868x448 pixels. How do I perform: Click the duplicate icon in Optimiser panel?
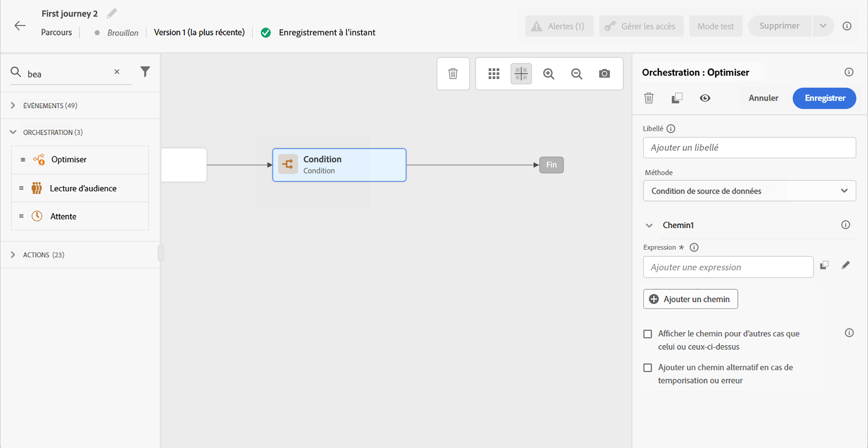pyautogui.click(x=677, y=98)
